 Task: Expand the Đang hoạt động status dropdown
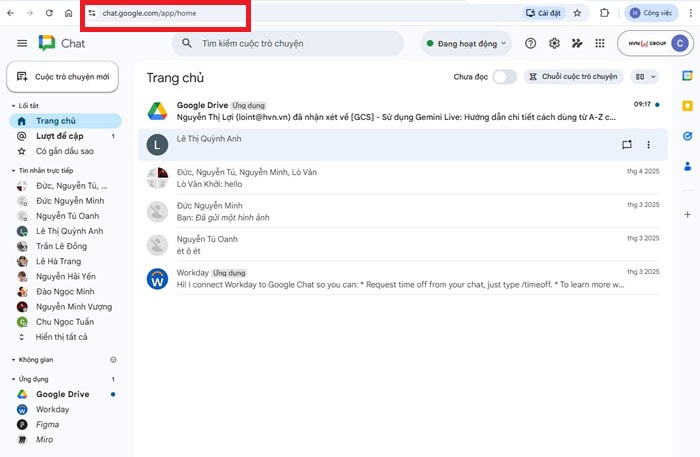[x=465, y=44]
